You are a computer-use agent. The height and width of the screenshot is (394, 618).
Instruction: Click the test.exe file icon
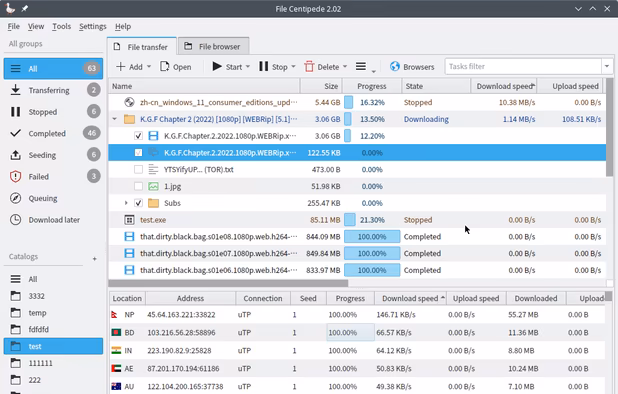coord(129,220)
